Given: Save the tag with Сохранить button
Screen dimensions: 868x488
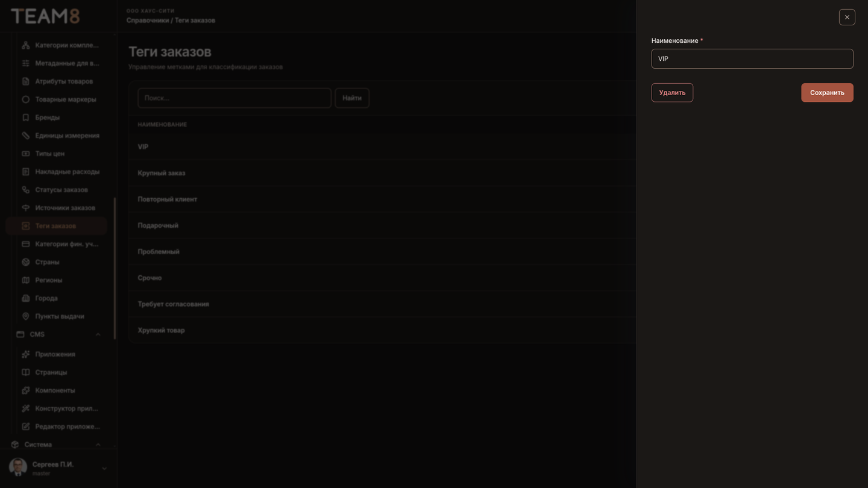Looking at the screenshot, I should (x=827, y=93).
